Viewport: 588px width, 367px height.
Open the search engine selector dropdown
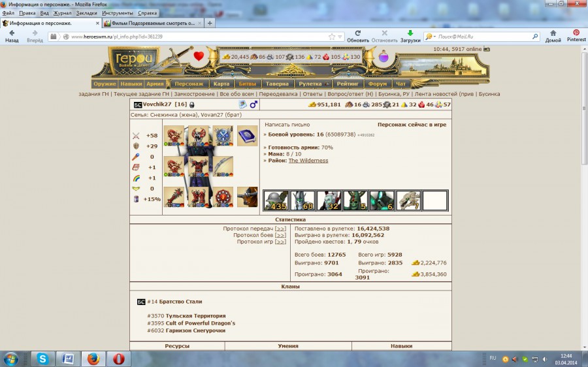pos(431,37)
